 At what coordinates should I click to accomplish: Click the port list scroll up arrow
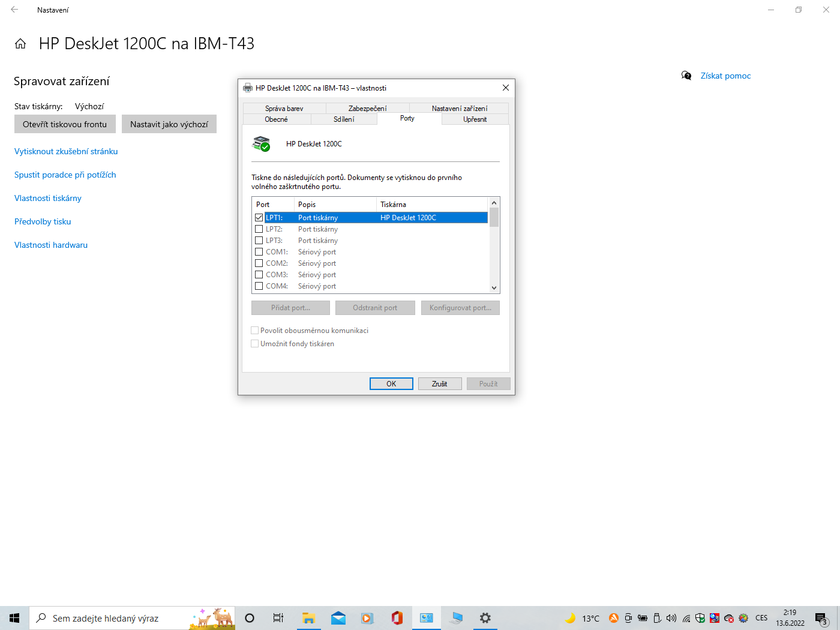click(494, 203)
